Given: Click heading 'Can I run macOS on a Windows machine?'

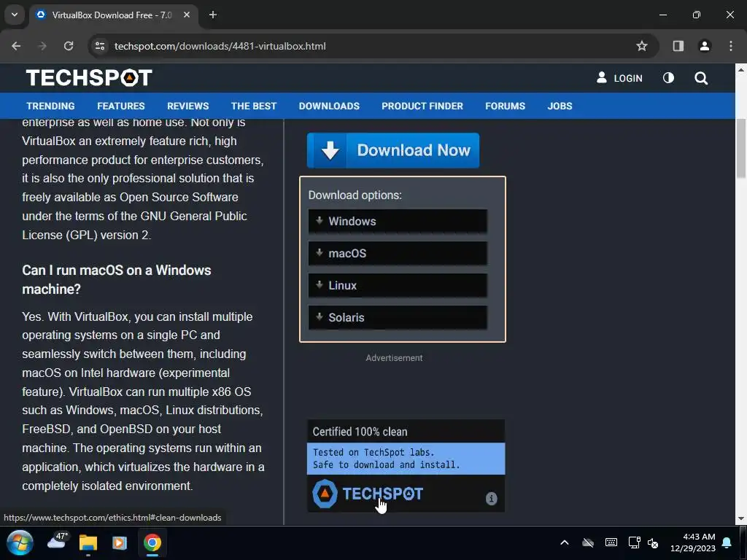Looking at the screenshot, I should point(117,279).
